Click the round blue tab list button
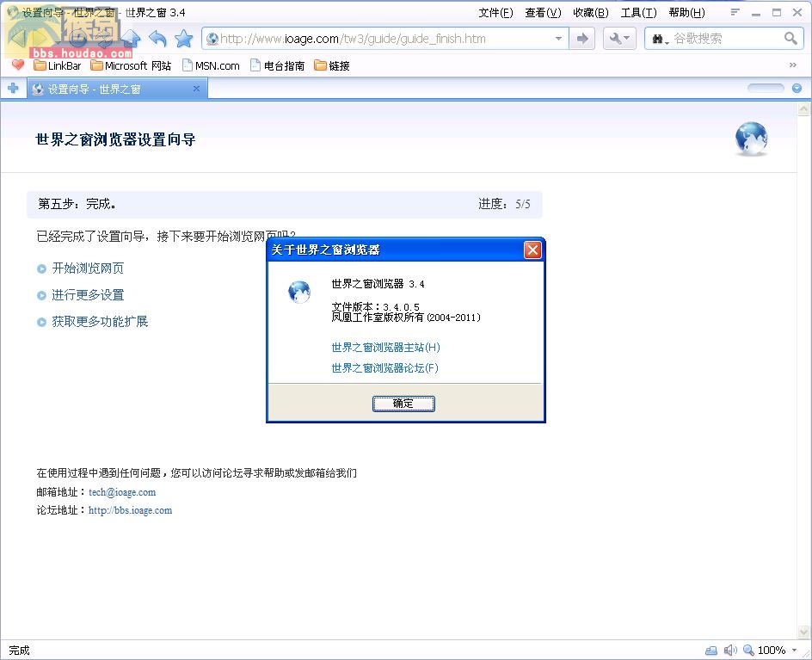812x660 pixels. pyautogui.click(x=797, y=89)
